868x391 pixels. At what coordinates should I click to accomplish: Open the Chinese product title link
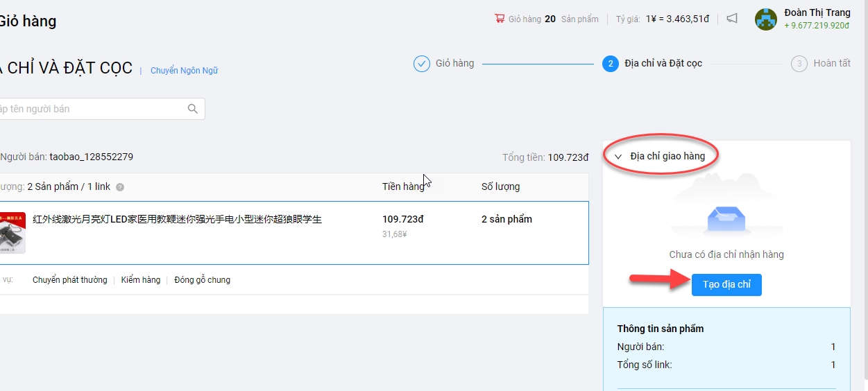coord(177,220)
